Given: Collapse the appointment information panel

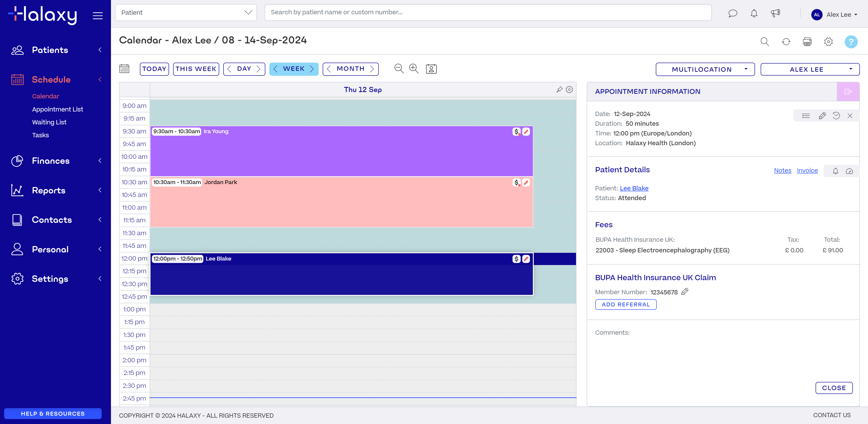Looking at the screenshot, I should (x=848, y=91).
